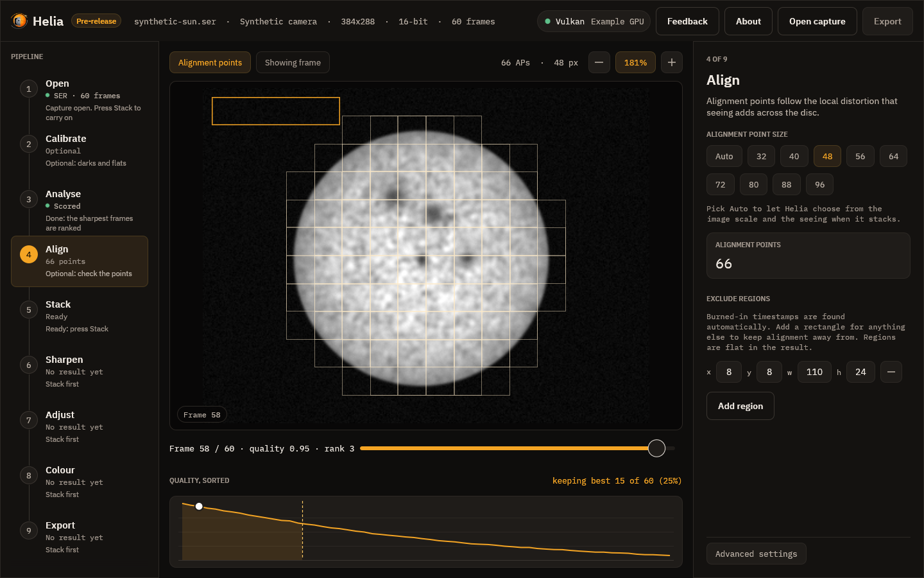Image resolution: width=924 pixels, height=578 pixels.
Task: Choose alignment point size 64
Action: point(893,156)
